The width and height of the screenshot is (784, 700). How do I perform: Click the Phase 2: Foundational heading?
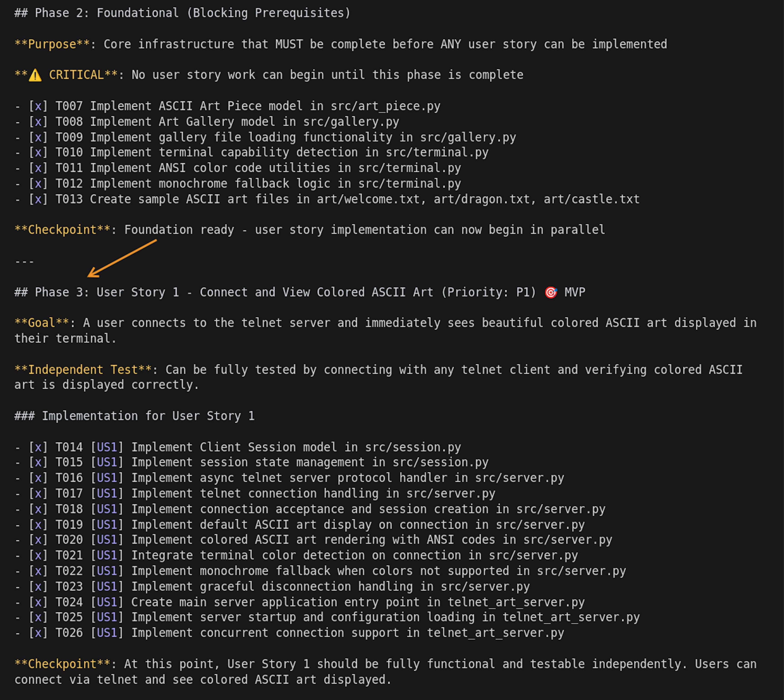182,13
